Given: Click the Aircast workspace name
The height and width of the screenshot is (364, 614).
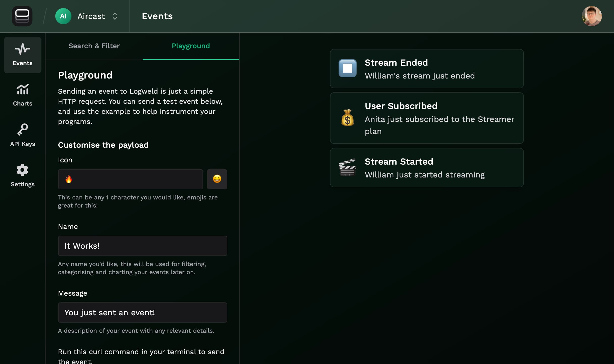Looking at the screenshot, I should 91,16.
